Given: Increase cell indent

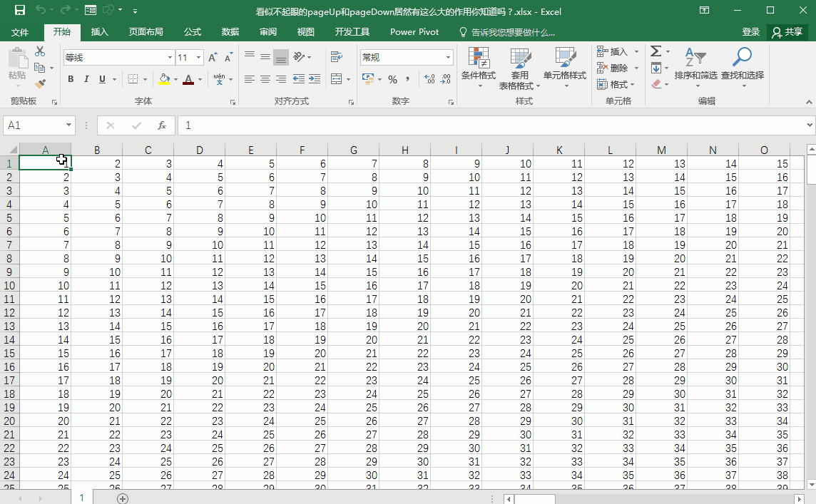Looking at the screenshot, I should 315,79.
